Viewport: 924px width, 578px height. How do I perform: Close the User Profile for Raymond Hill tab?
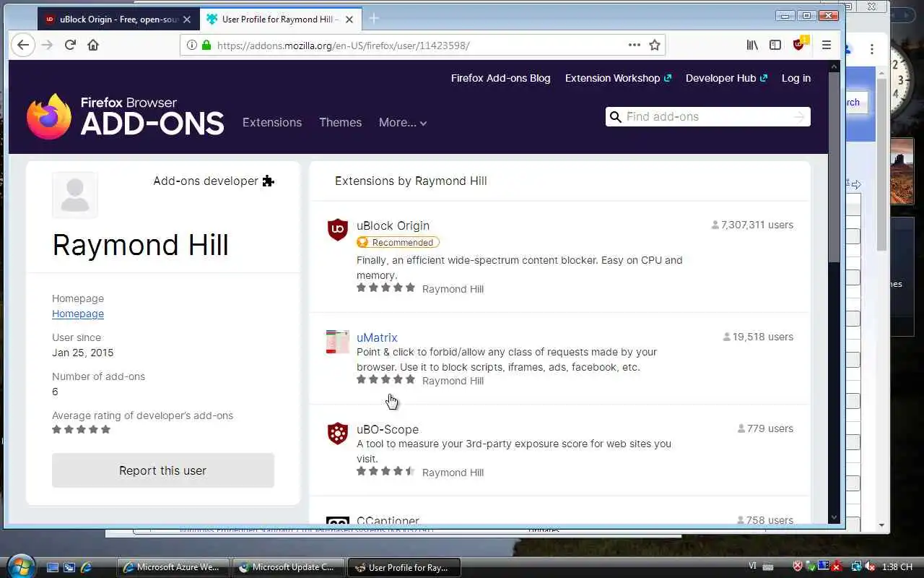(350, 20)
